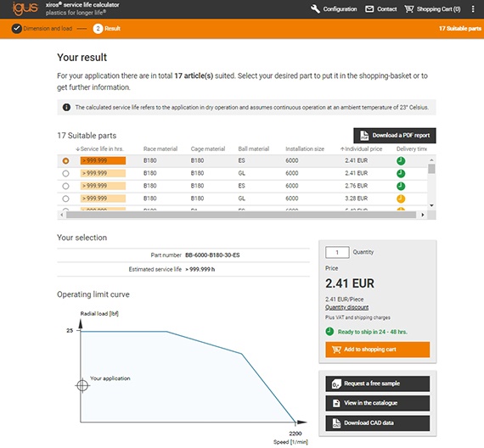Click the Dimension and load checkmark step
This screenshot has width=484, height=448.
16,28
